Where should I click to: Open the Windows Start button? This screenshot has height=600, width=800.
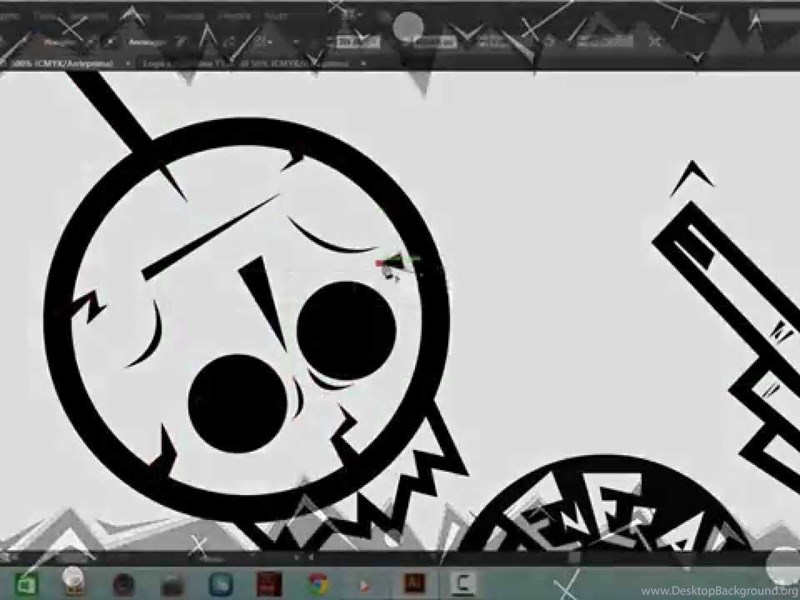click(x=25, y=584)
